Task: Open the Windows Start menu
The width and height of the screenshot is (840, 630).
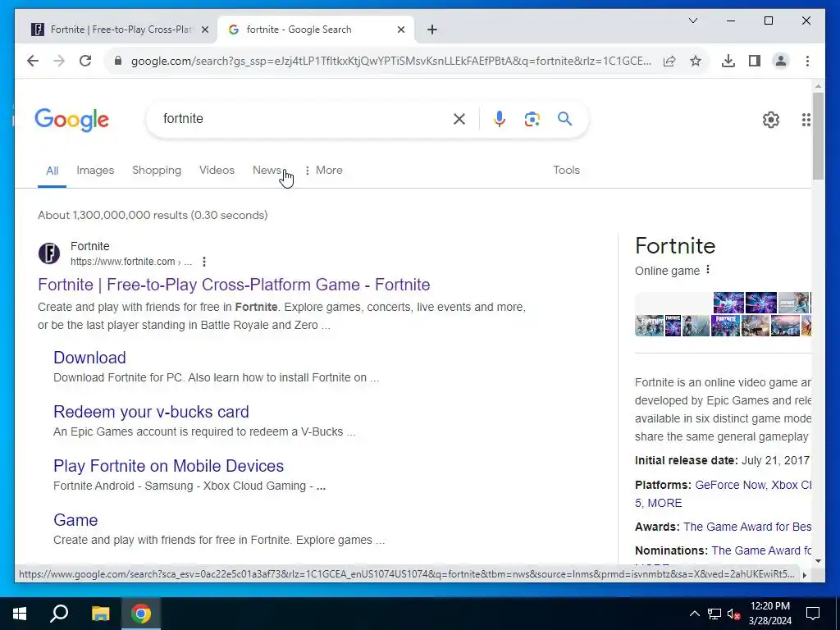Action: click(20, 614)
